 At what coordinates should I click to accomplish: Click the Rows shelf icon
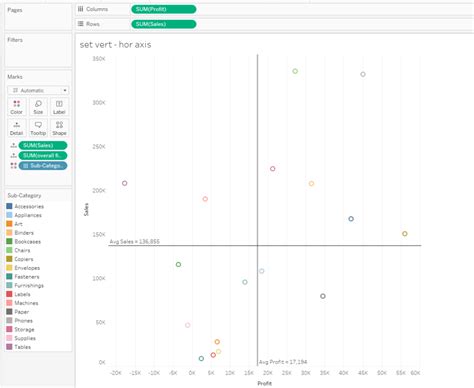tap(81, 24)
